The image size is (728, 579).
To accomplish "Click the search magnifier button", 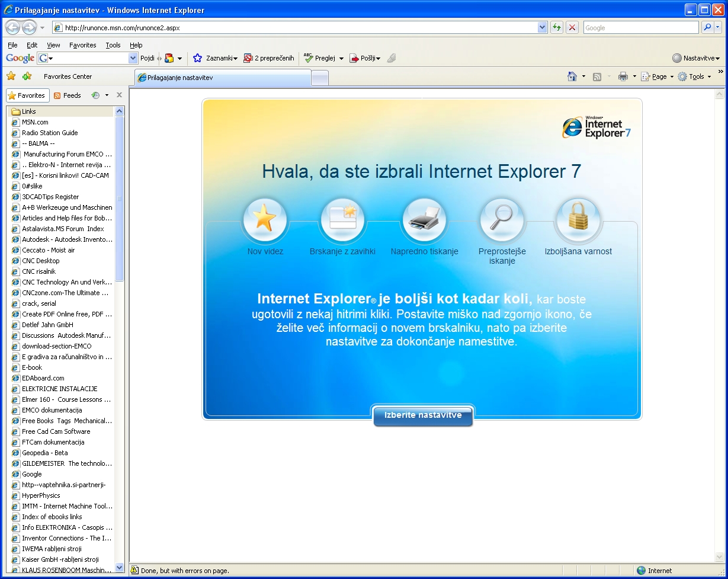I will 707,27.
